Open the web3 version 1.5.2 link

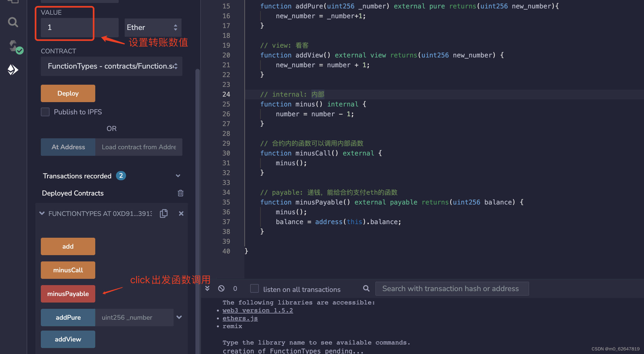coord(257,310)
